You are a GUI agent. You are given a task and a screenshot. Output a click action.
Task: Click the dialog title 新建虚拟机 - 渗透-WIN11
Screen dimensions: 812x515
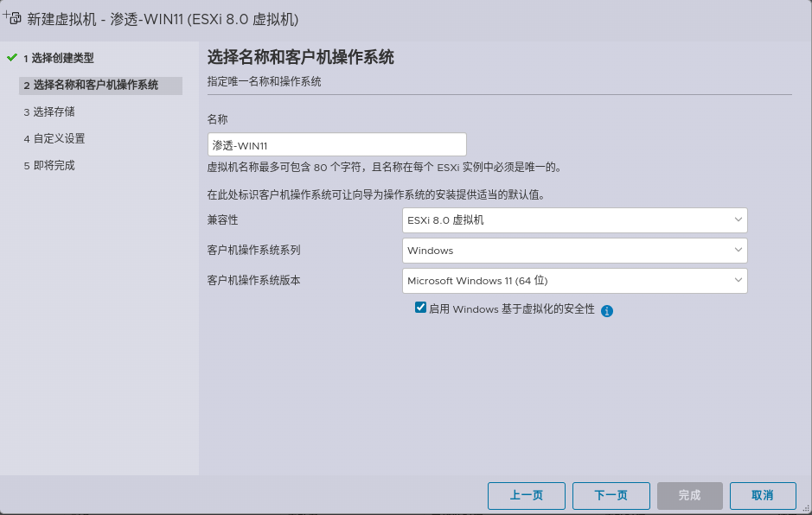[163, 19]
